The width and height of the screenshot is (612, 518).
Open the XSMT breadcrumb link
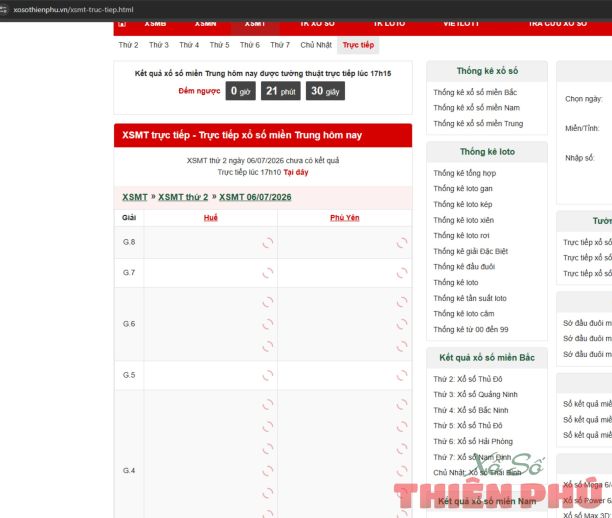pyautogui.click(x=135, y=197)
